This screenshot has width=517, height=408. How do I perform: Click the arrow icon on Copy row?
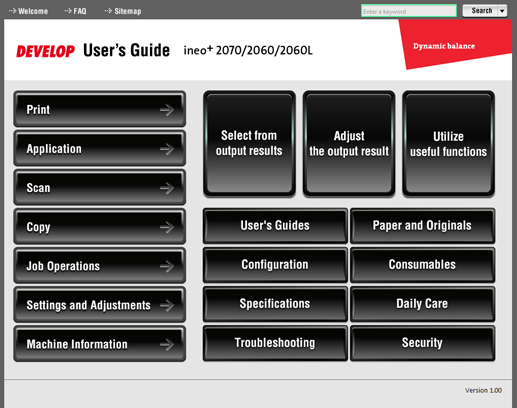167,227
